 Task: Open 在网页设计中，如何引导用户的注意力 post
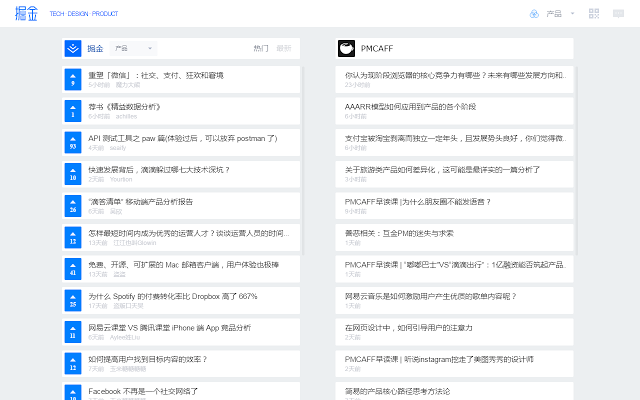pos(409,328)
